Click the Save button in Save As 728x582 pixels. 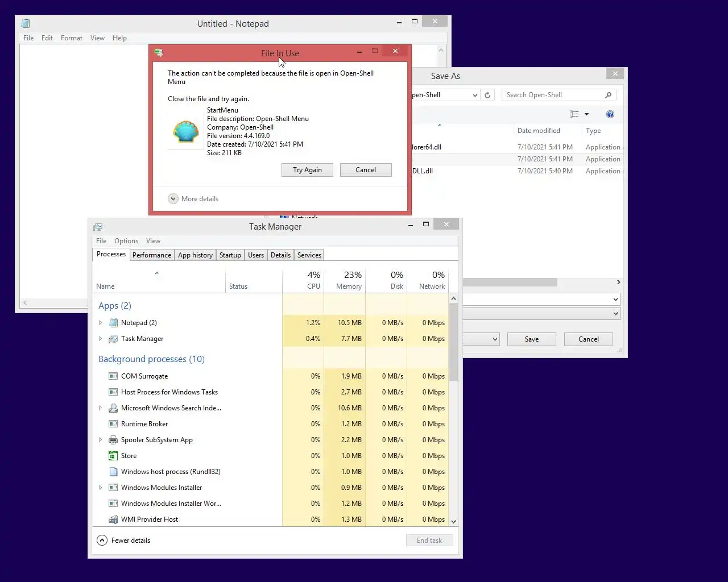point(532,339)
